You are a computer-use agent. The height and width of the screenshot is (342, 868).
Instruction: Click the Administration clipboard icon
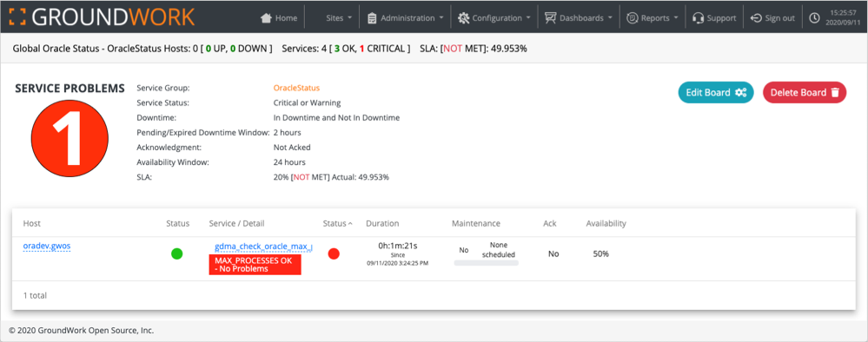point(372,18)
